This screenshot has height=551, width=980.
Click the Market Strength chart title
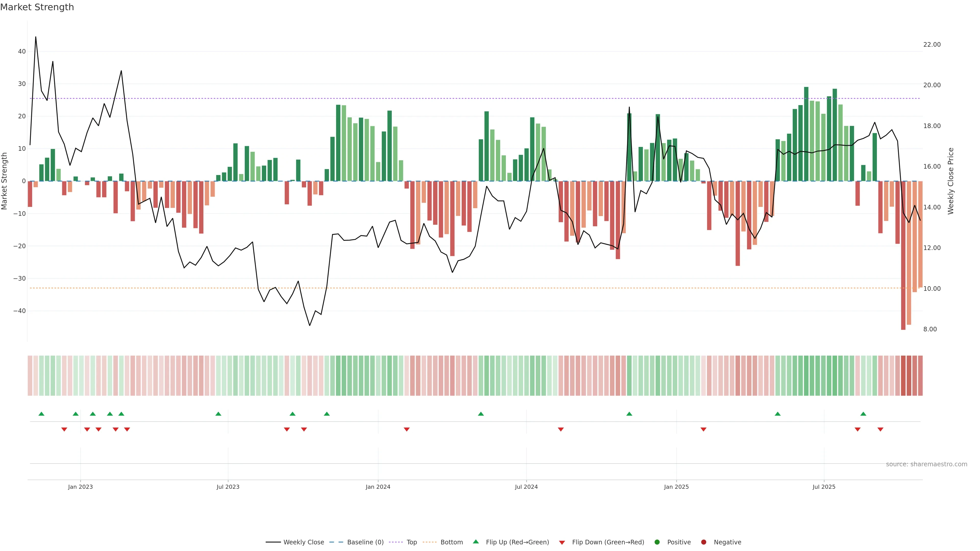(x=37, y=7)
